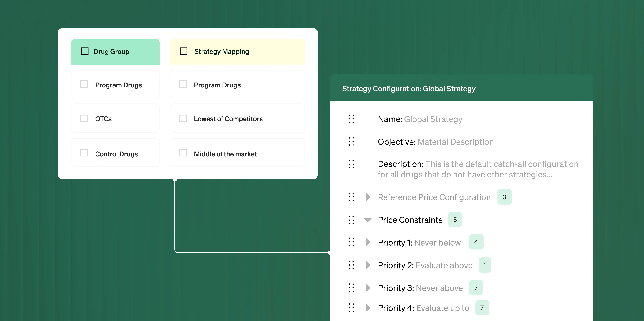The image size is (644, 321).
Task: Click drag handle beside Name row
Action: click(x=351, y=119)
